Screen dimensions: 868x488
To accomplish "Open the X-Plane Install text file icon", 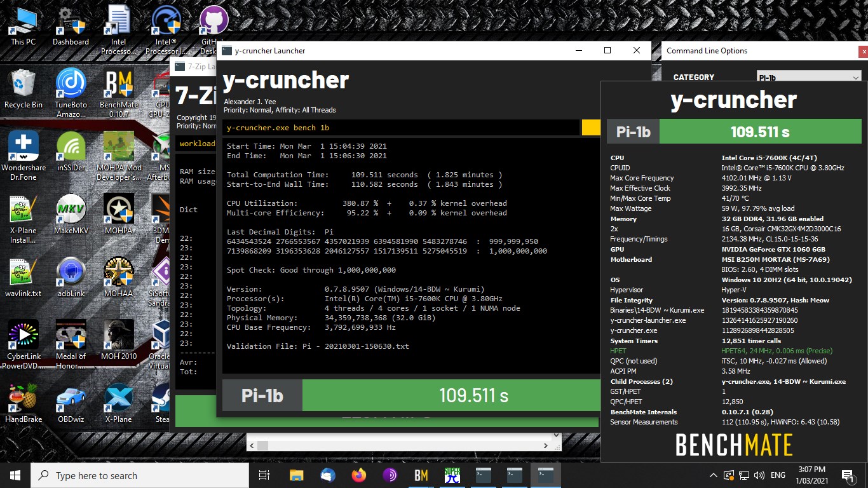I will 24,219.
